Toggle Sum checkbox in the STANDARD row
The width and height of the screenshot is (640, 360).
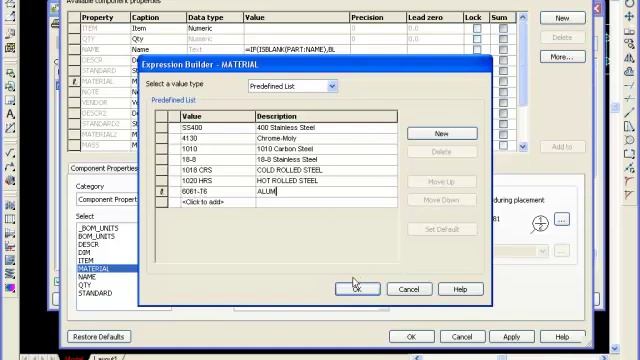(x=503, y=71)
